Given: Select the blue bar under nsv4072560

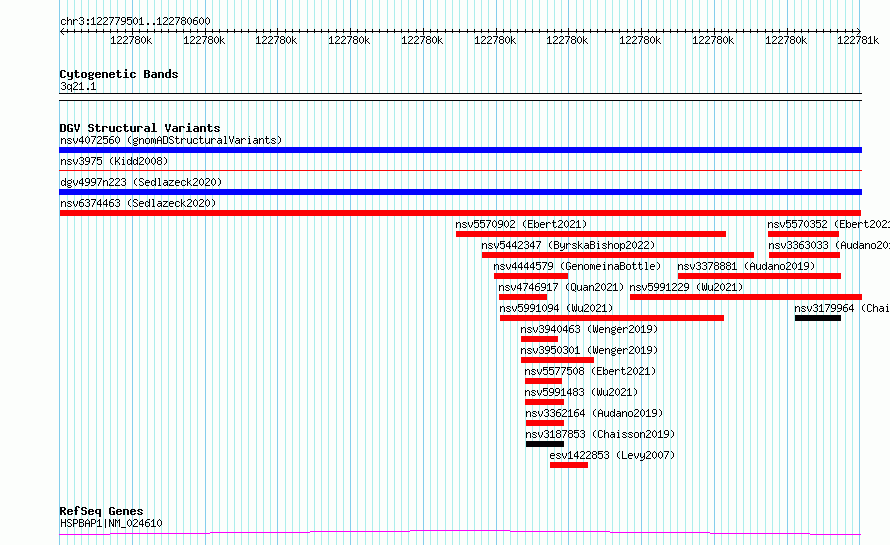Looking at the screenshot, I should 460,150.
